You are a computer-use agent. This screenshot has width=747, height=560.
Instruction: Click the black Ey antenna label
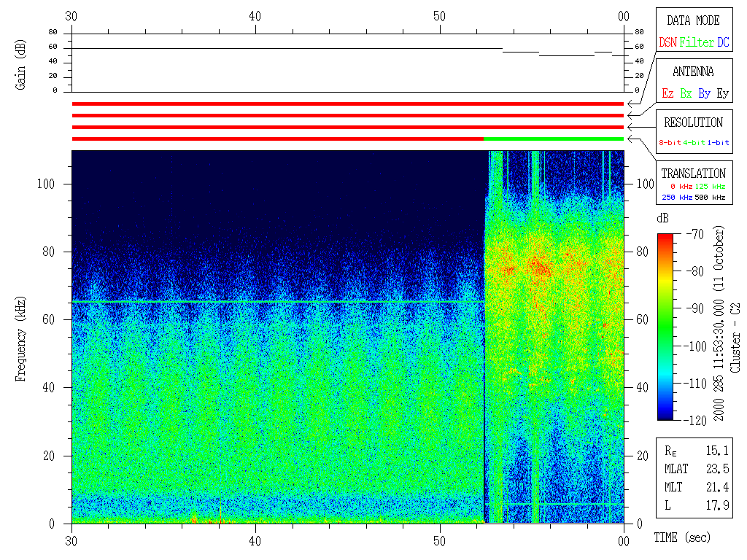point(722,94)
